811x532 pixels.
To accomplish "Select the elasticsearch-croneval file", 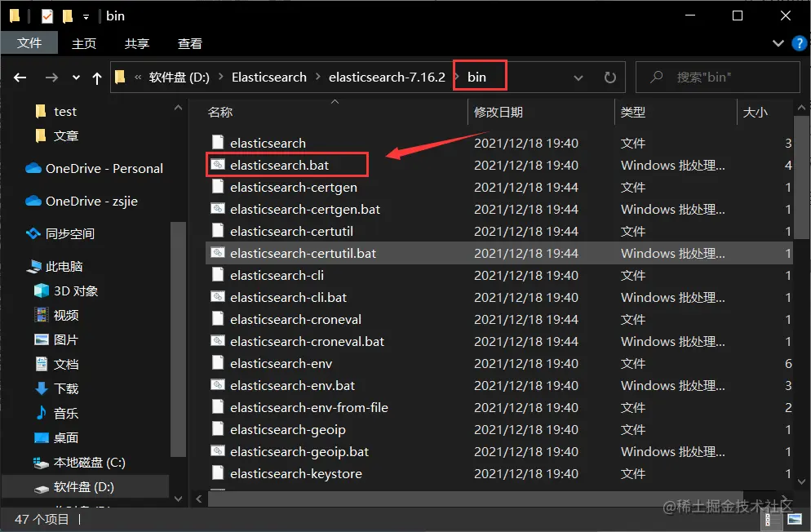I will coord(295,320).
